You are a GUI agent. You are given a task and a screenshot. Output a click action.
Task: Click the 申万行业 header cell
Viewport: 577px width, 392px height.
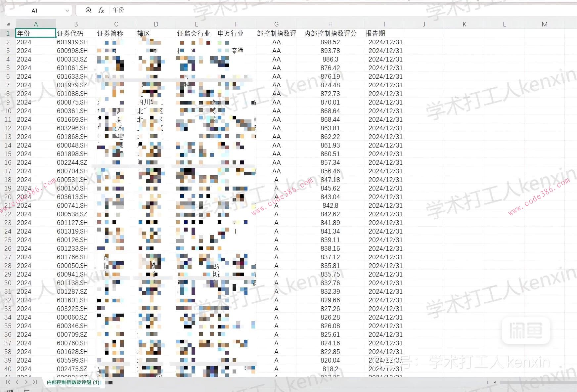point(236,33)
